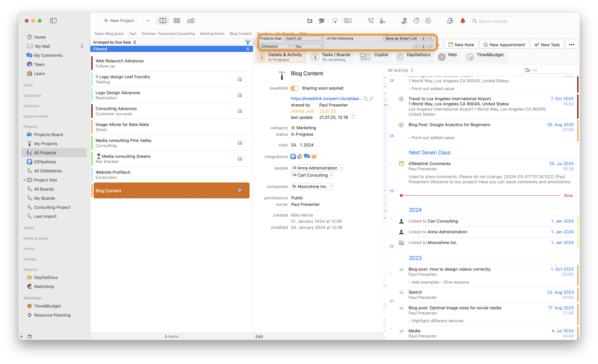
Task: Clear the Filtered bar with X
Action: pyautogui.click(x=247, y=49)
